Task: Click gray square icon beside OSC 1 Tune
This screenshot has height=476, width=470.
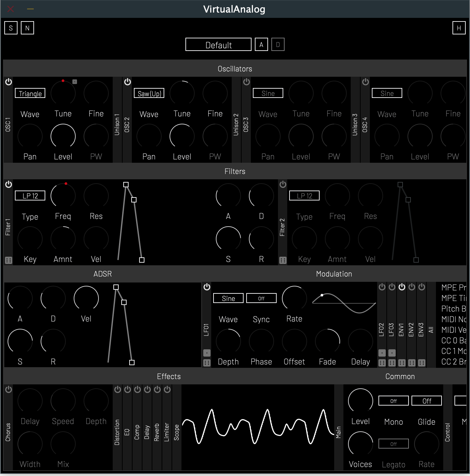Action: pos(75,82)
